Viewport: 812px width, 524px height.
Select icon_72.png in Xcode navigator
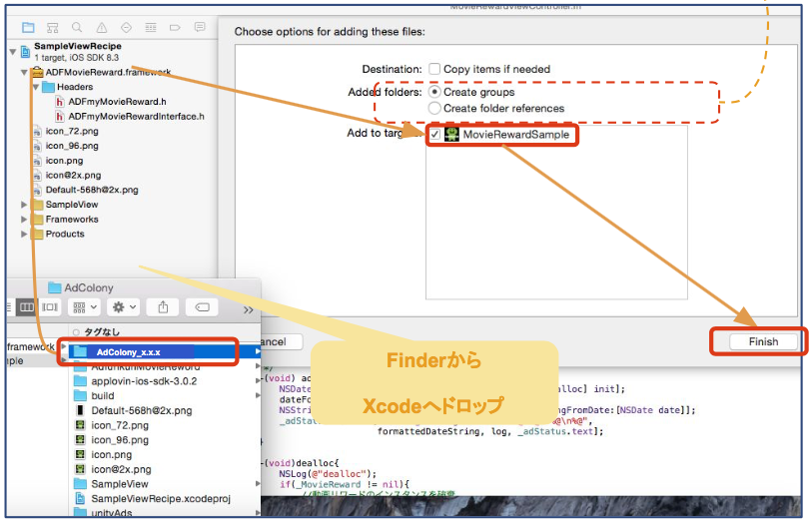(x=72, y=132)
